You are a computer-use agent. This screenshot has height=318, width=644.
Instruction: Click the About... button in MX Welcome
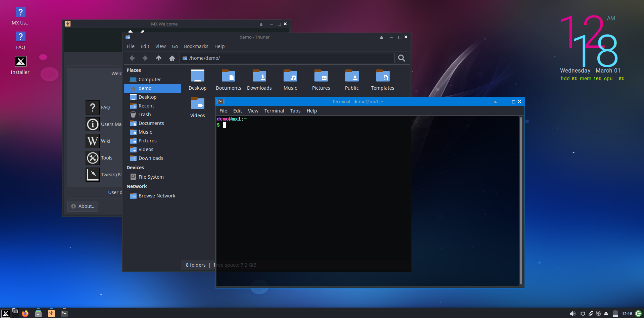click(x=83, y=206)
